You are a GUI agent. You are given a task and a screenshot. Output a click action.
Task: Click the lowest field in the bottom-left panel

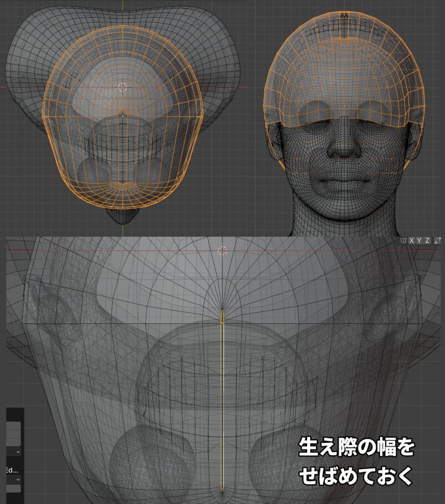coord(13,488)
